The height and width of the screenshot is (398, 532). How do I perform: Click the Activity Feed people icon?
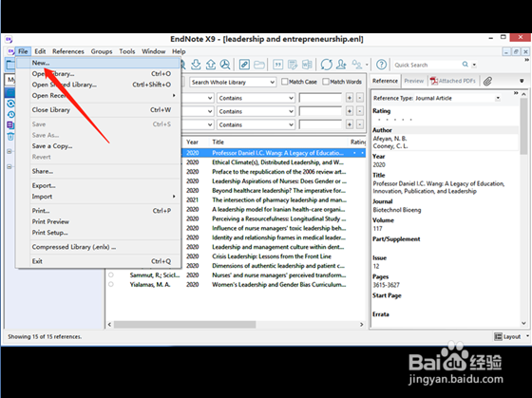click(x=357, y=65)
